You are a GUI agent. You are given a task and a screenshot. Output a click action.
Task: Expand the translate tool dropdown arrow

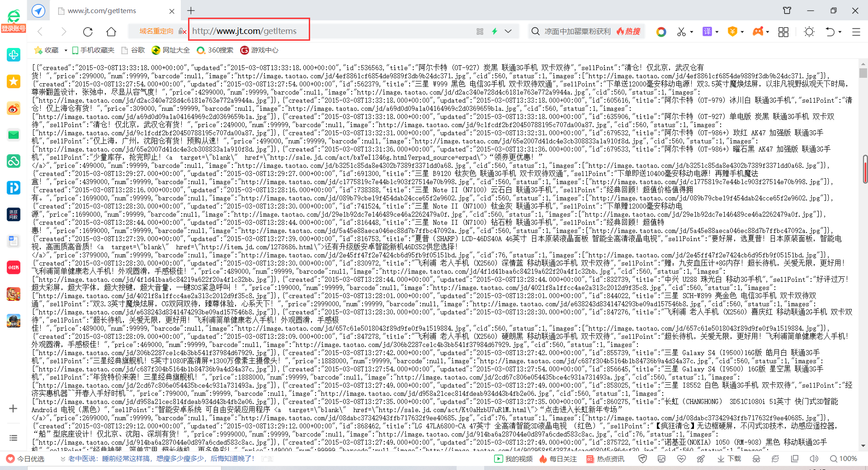pyautogui.click(x=717, y=32)
